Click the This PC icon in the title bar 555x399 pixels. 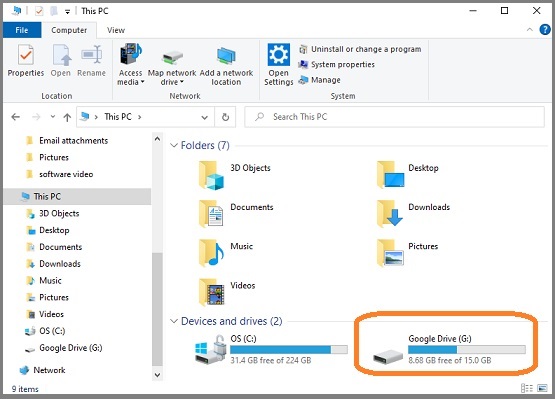click(16, 11)
